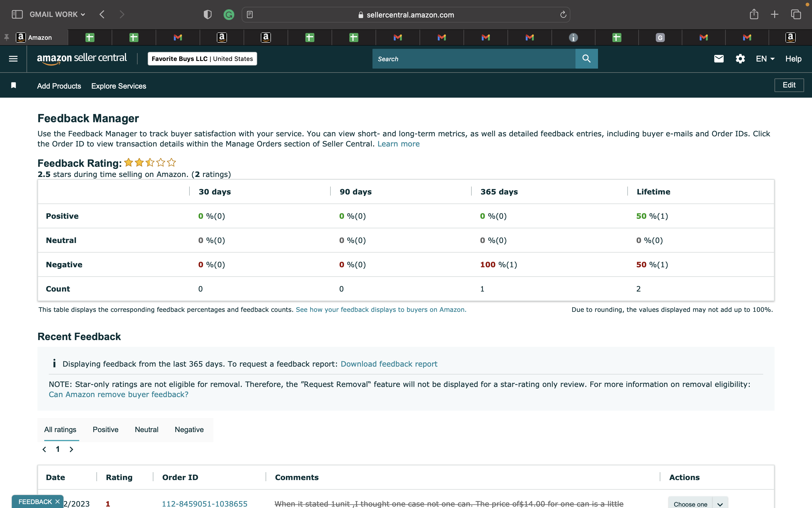Close the FEEDBACK widget with its X

point(58,502)
